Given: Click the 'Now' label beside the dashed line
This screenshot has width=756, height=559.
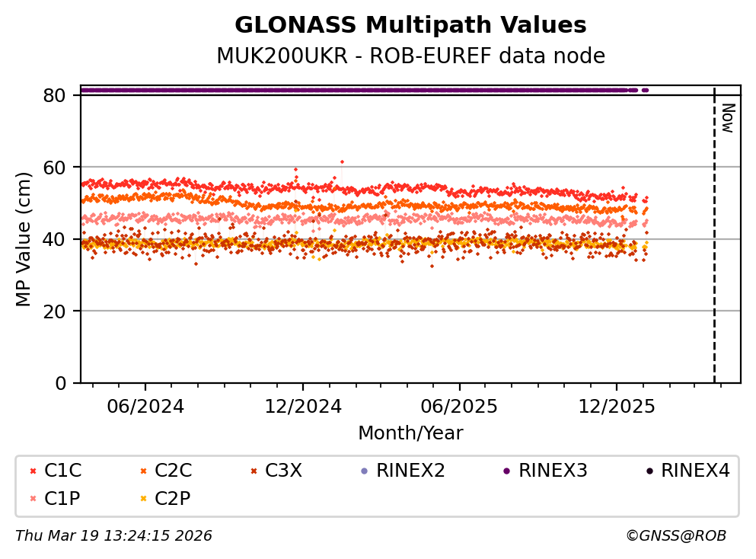Looking at the screenshot, I should (x=727, y=118).
